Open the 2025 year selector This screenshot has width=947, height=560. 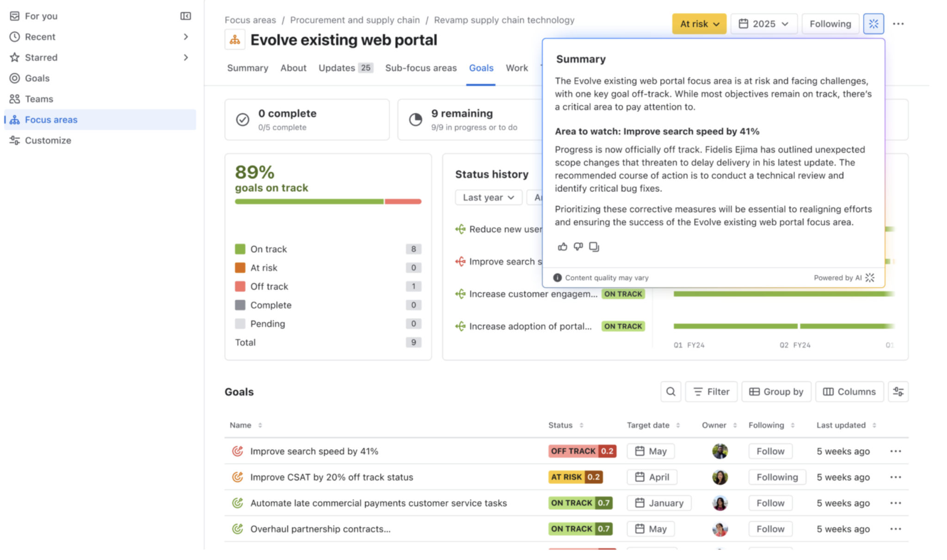click(x=763, y=24)
